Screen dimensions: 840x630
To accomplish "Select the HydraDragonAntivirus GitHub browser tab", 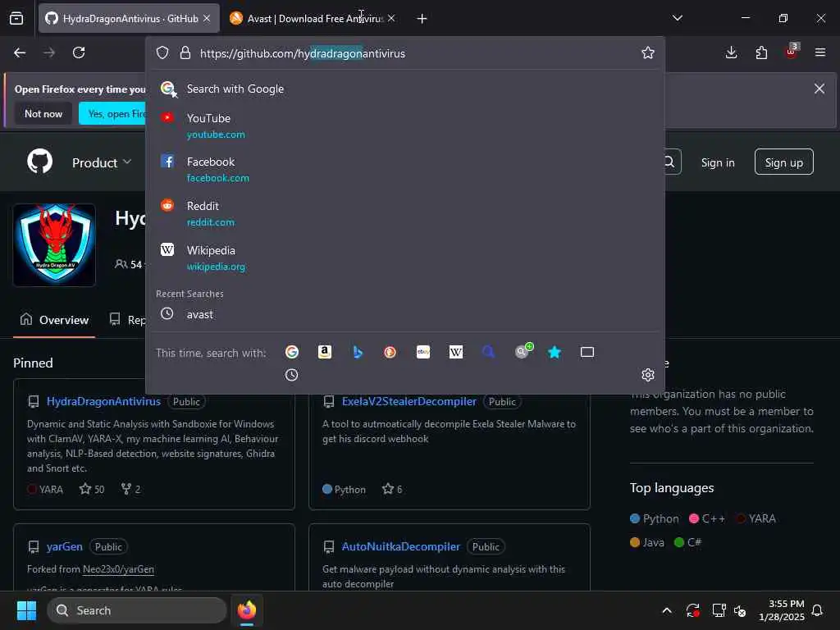I will [x=129, y=18].
